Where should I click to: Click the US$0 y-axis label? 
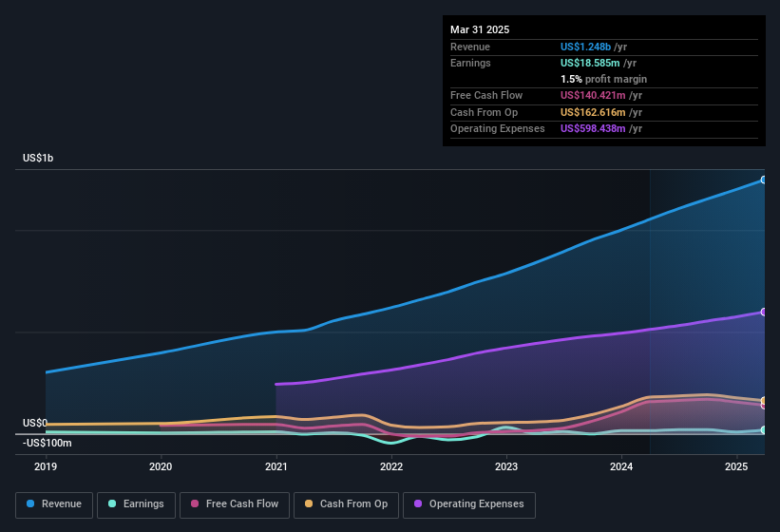pyautogui.click(x=35, y=423)
